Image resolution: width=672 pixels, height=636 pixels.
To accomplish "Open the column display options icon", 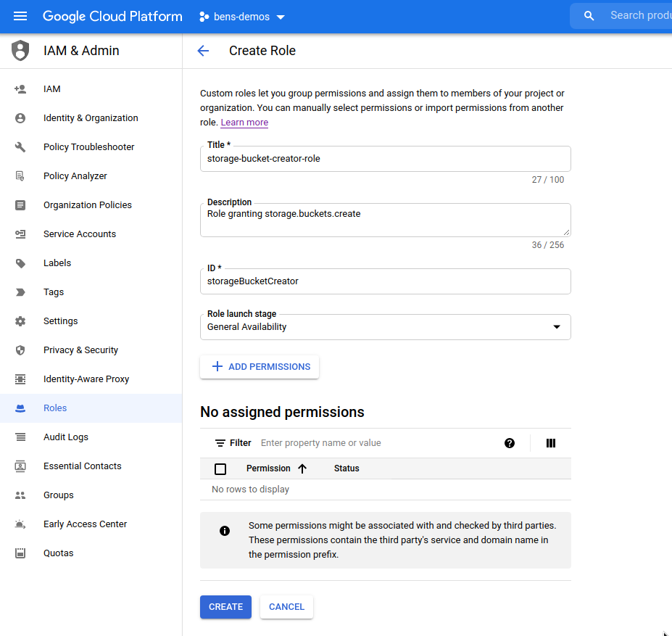I will (551, 443).
